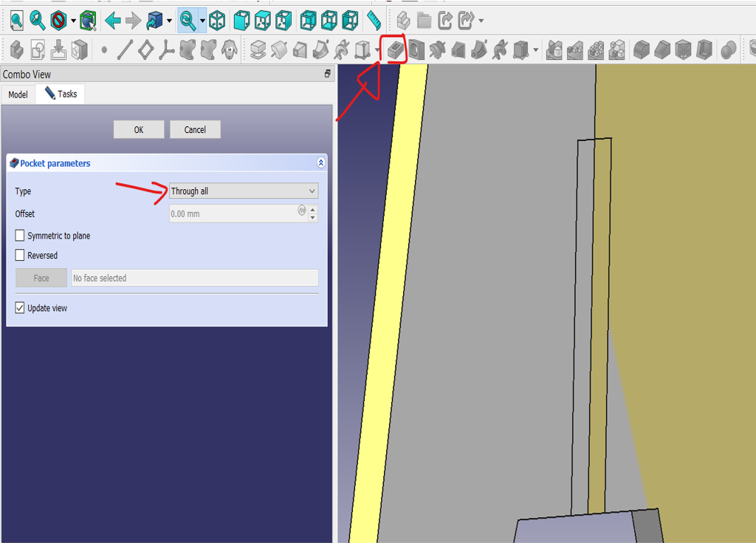Open the Sync view dropdown arrow
This screenshot has width=756, height=543.
tap(202, 21)
